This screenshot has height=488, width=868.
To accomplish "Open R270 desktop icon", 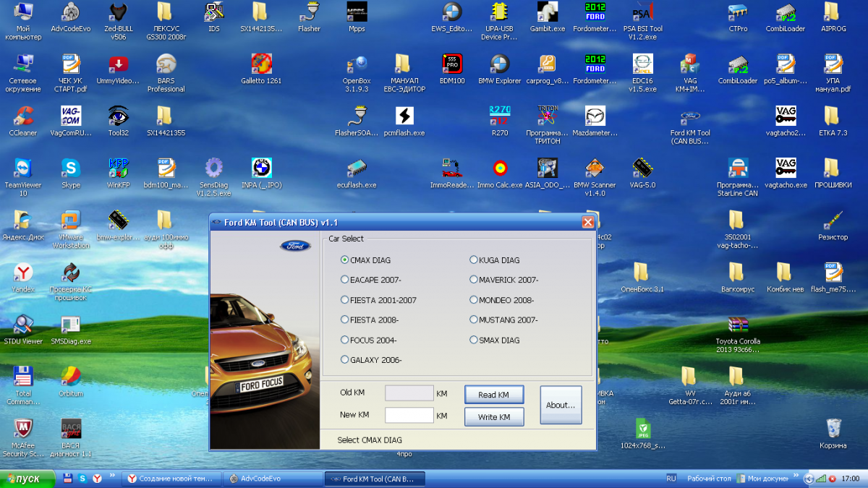I will pyautogui.click(x=499, y=121).
